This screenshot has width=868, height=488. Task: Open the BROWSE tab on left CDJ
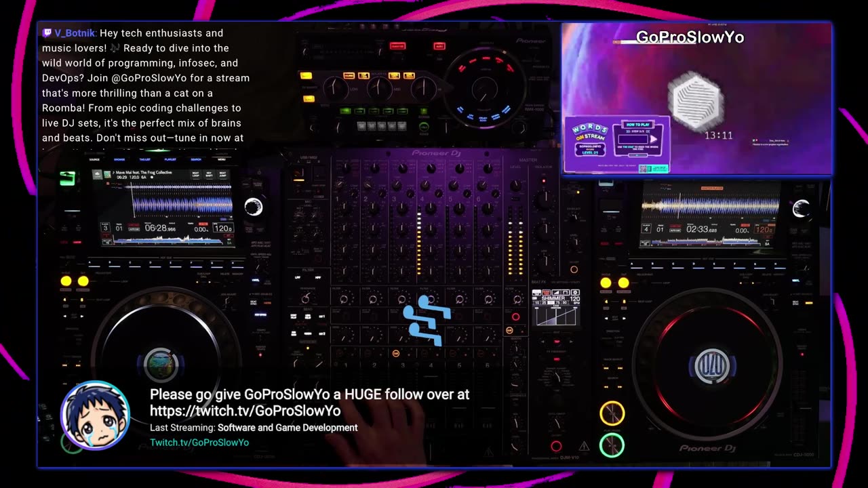(x=119, y=160)
